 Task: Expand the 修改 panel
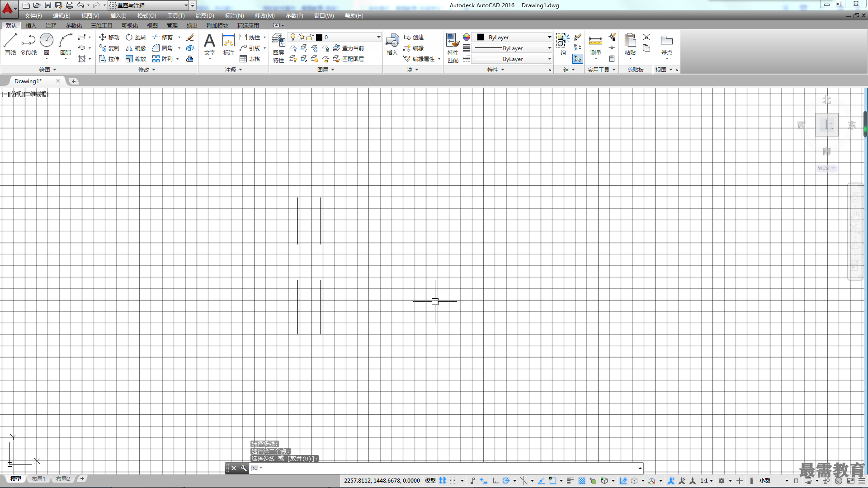[x=146, y=70]
